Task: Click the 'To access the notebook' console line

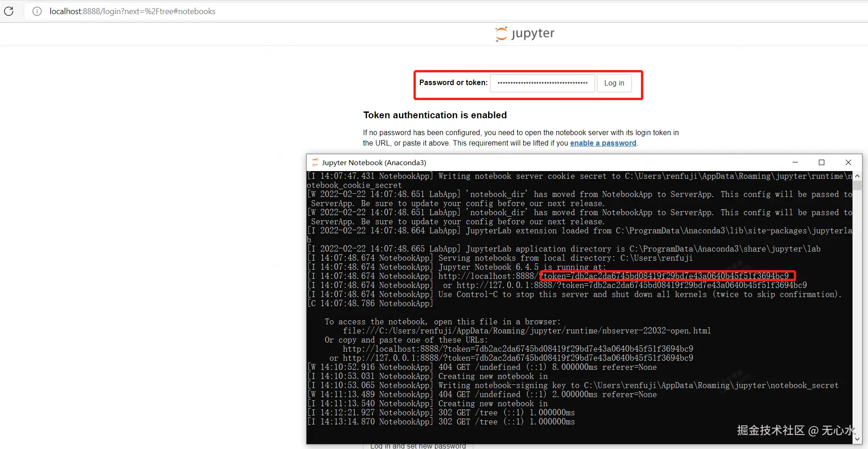Action: (443, 322)
